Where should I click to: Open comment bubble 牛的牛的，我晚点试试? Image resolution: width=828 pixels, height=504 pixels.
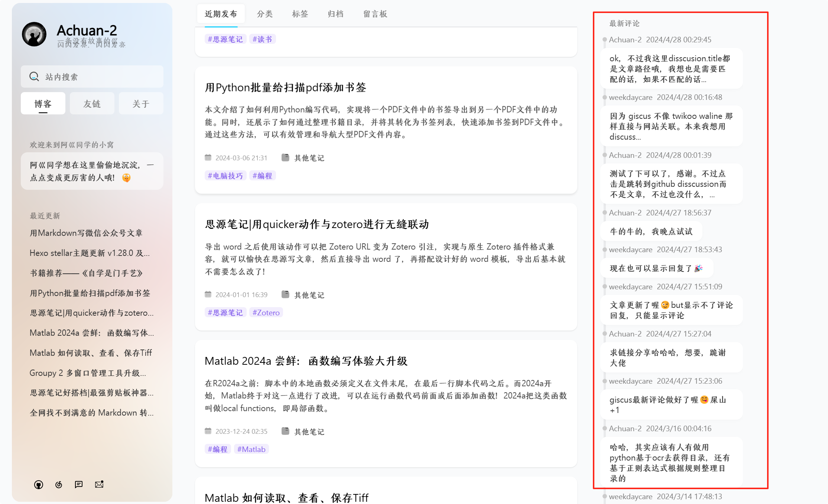[x=651, y=232]
